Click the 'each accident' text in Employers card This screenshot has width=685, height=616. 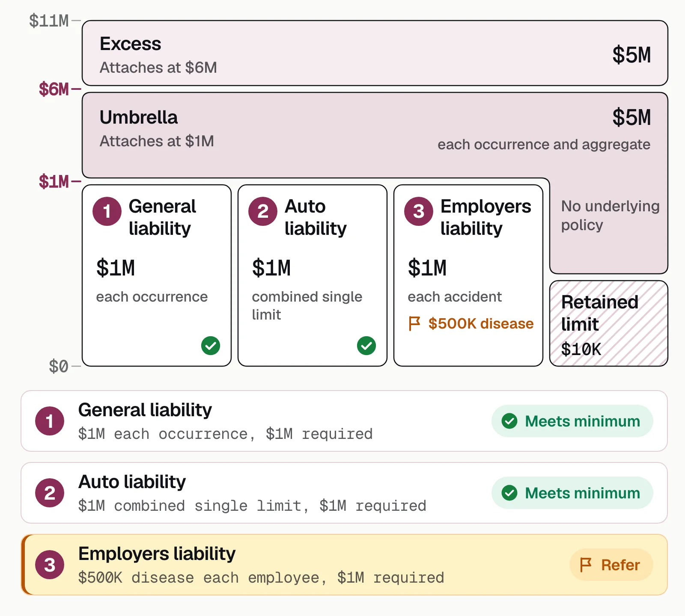tap(455, 297)
